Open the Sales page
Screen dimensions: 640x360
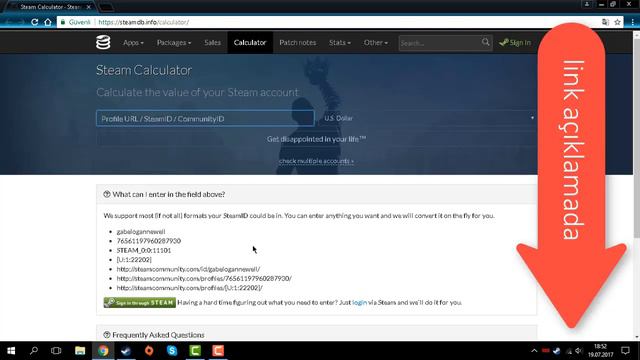click(x=212, y=42)
